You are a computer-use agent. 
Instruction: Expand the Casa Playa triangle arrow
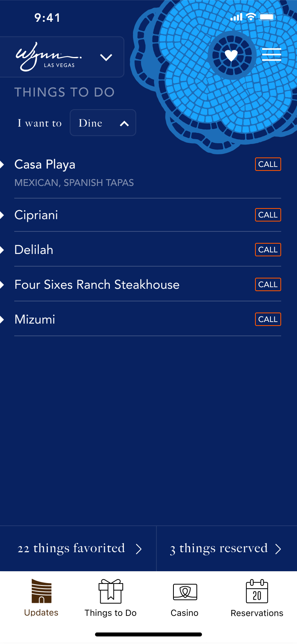[2, 165]
